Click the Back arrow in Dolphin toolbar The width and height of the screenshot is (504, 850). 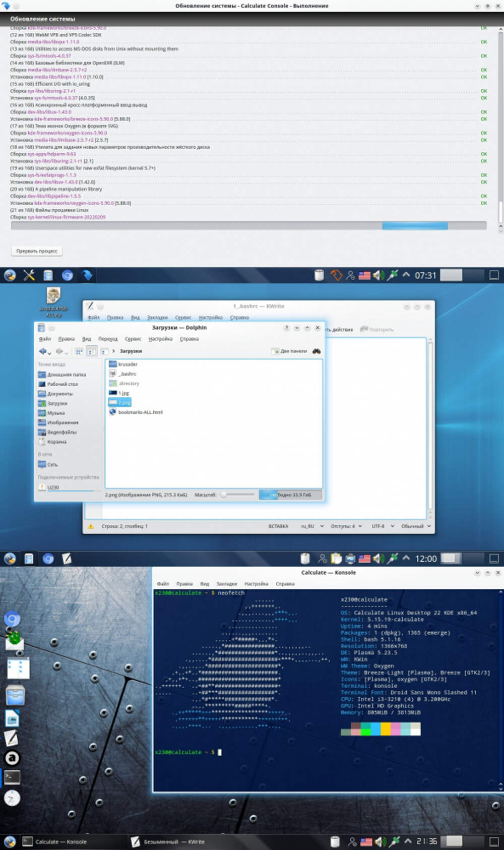click(x=43, y=351)
